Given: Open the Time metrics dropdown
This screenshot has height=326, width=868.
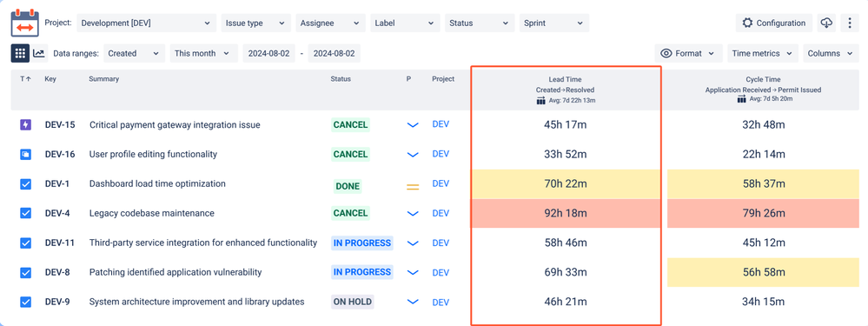Looking at the screenshot, I should pos(763,53).
